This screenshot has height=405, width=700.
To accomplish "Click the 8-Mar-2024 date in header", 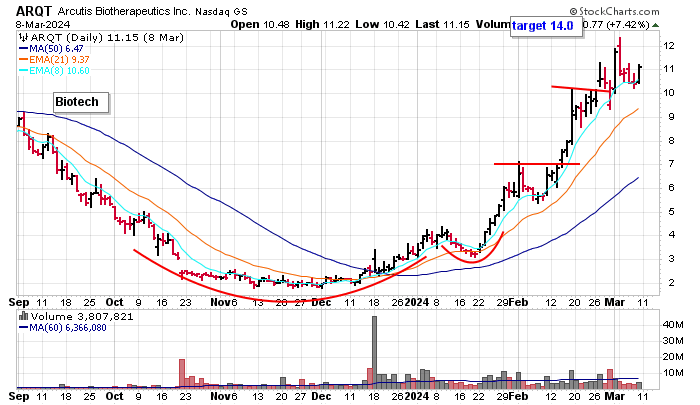I will [x=42, y=24].
